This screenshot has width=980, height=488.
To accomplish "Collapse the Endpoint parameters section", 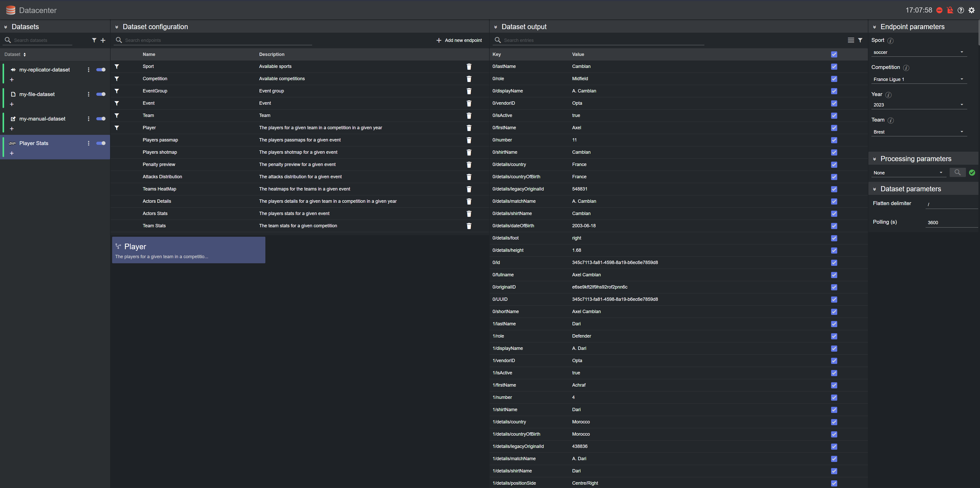I will point(875,27).
